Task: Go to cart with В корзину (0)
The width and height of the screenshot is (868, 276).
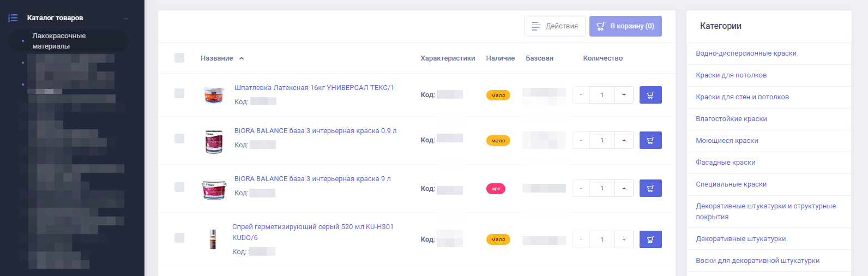Action: point(625,26)
